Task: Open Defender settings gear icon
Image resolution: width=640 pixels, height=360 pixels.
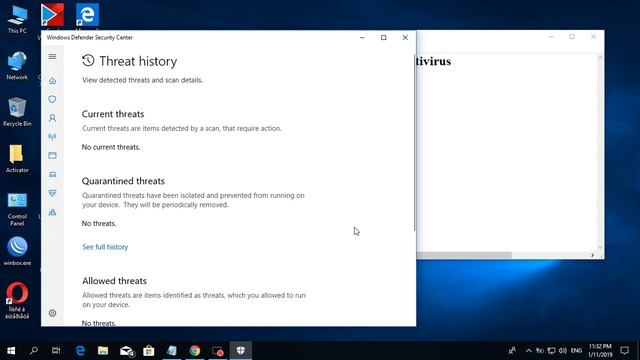Action: [x=52, y=313]
